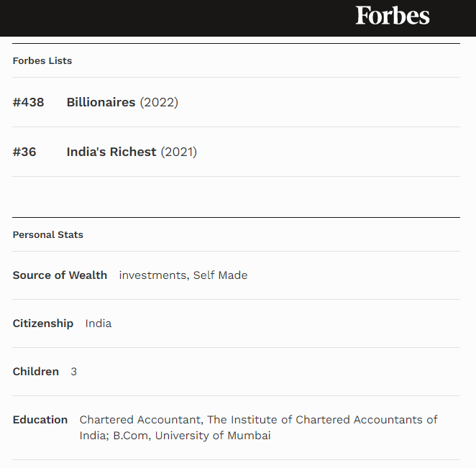The width and height of the screenshot is (476, 468).
Task: Click the Children label
Action: (x=35, y=372)
